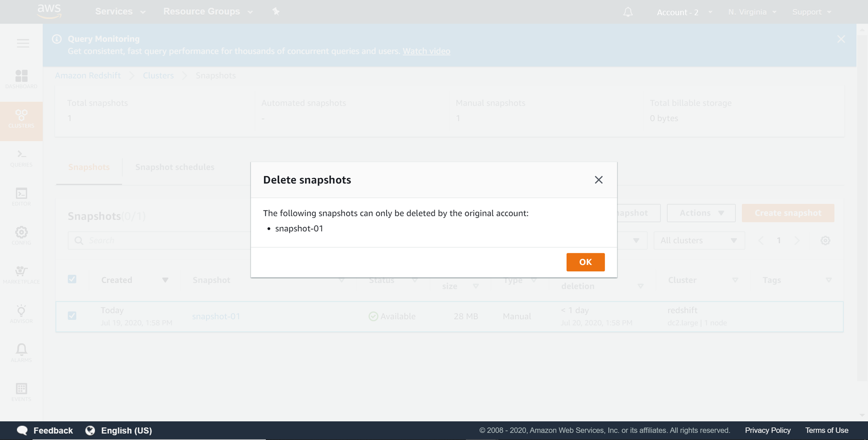Open the Dashboard sidebar icon
Viewport: 868px width, 440px height.
click(x=21, y=79)
